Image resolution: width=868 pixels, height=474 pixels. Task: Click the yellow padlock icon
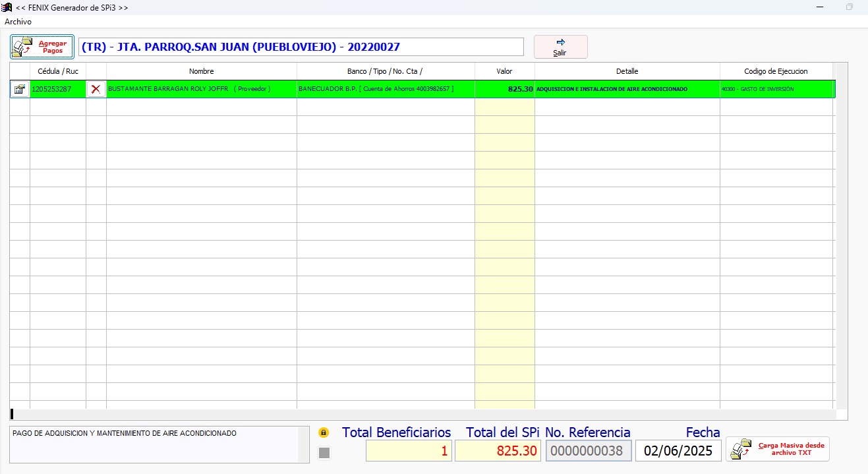coord(324,433)
